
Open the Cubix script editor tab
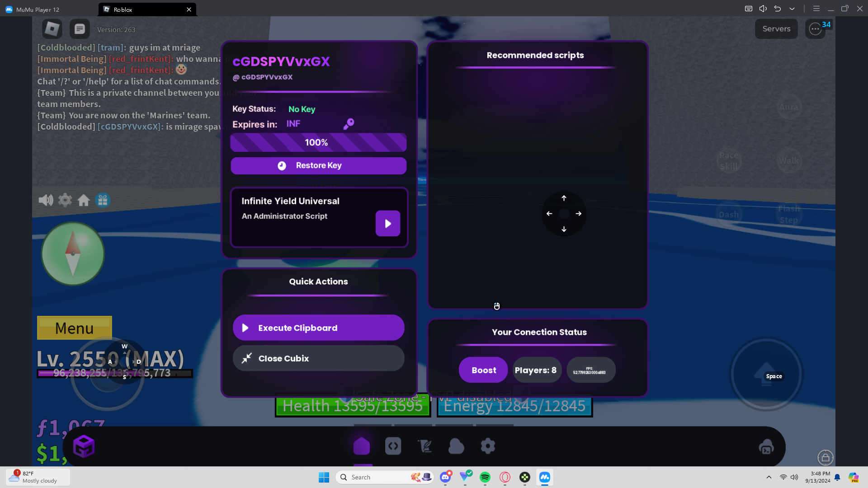click(393, 446)
